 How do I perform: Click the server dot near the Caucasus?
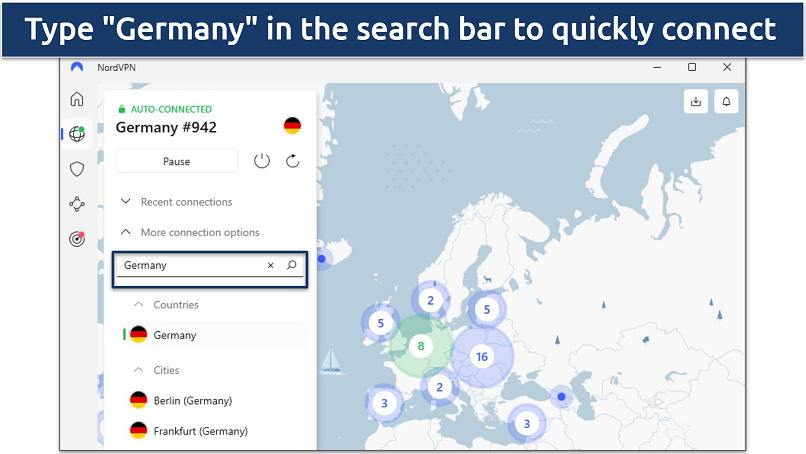(561, 396)
